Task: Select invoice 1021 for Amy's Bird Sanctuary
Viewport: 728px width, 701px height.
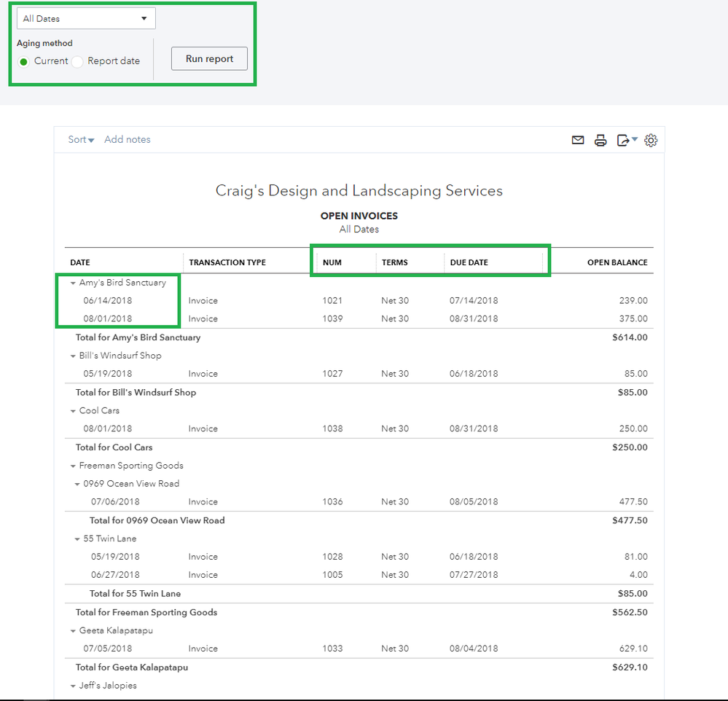Action: pyautogui.click(x=333, y=300)
